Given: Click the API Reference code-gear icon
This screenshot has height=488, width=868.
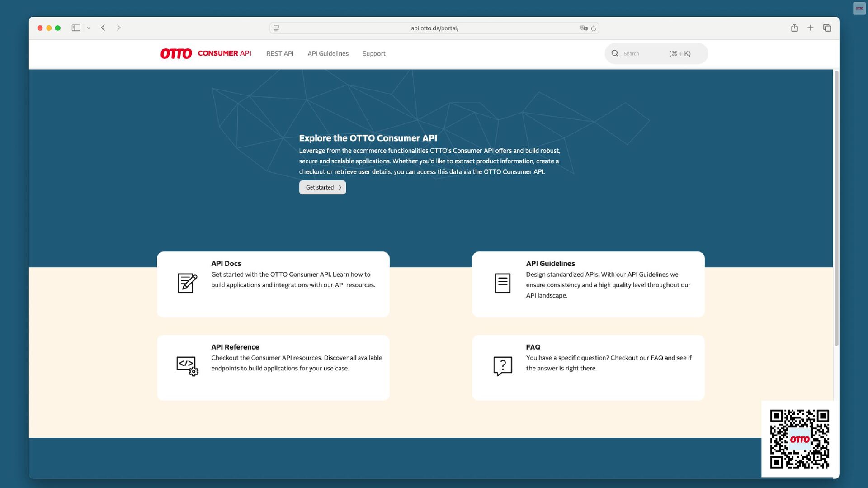Looking at the screenshot, I should (187, 366).
